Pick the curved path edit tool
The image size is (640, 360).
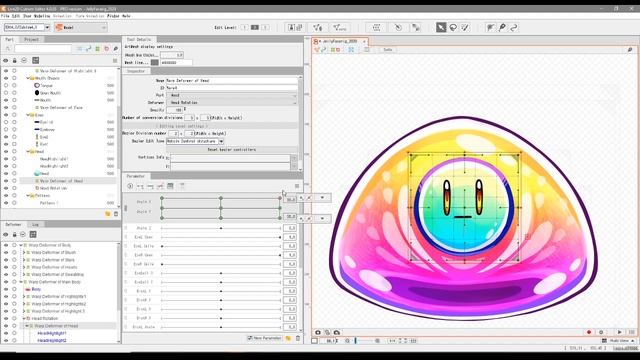514,27
